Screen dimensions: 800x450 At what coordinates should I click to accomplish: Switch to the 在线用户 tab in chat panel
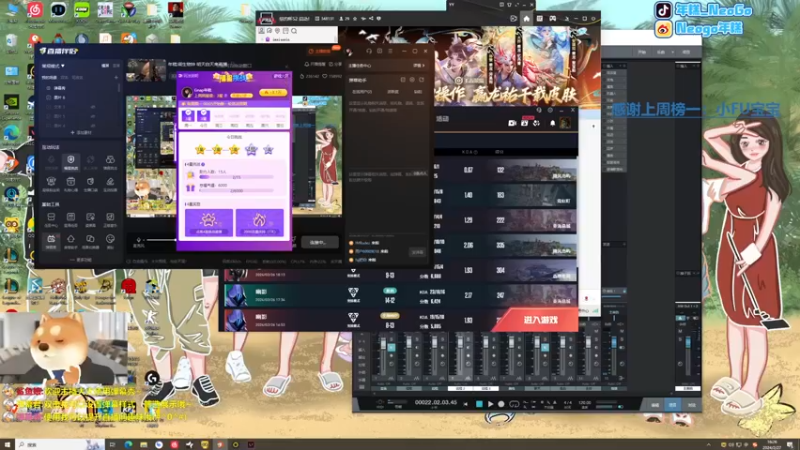coord(362,92)
